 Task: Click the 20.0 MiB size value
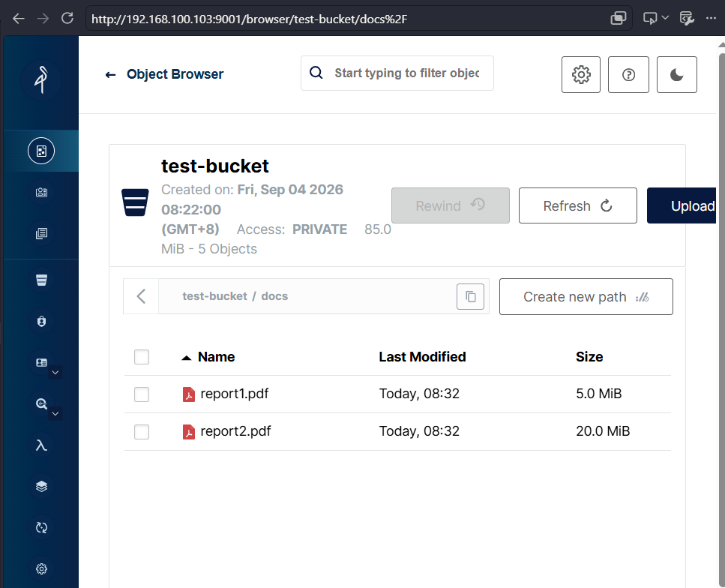pos(603,431)
